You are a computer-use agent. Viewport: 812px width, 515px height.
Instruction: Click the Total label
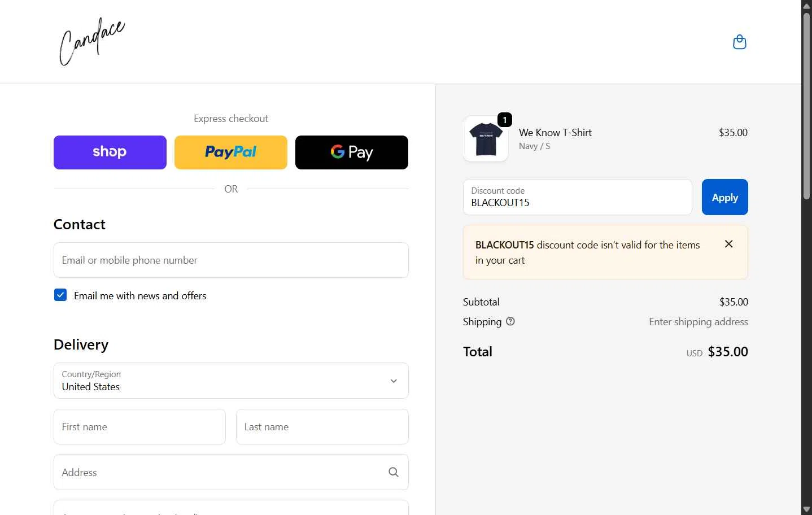click(x=478, y=352)
